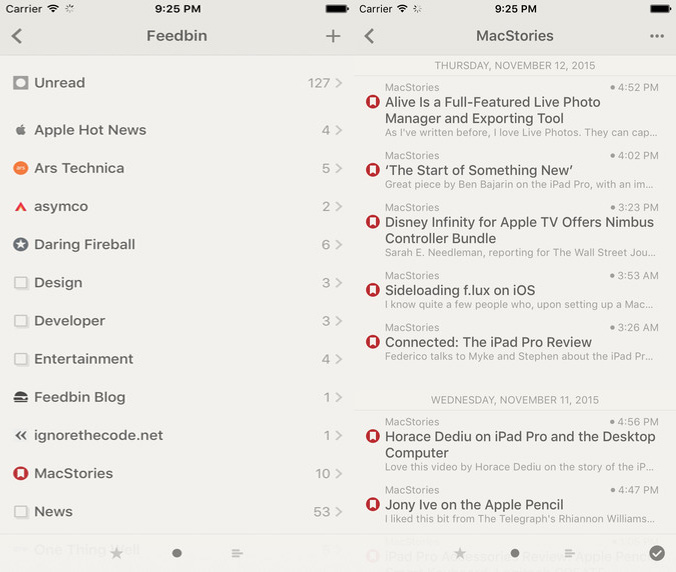Tap the Ars Technica orange icon
The image size is (676, 572).
point(20,168)
